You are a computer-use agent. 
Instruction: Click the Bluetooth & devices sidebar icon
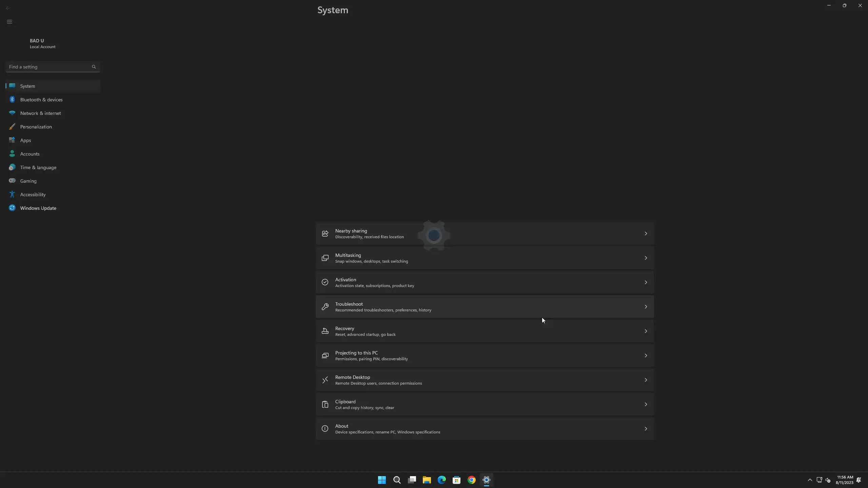pyautogui.click(x=12, y=99)
